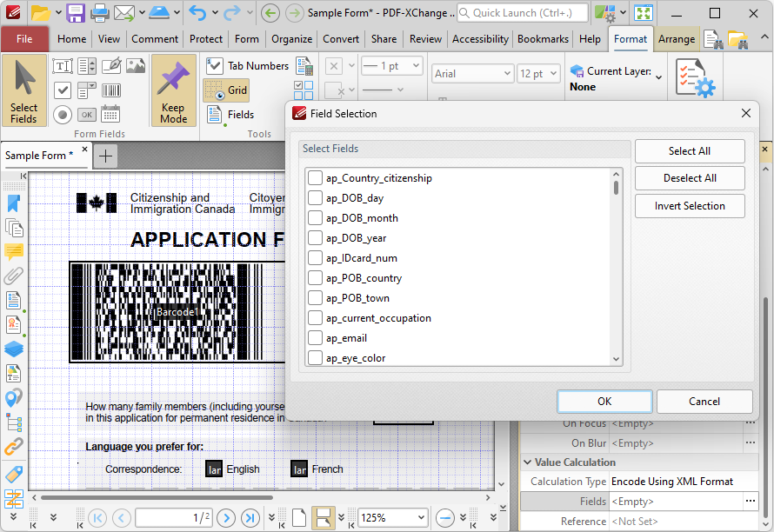Open the Arial font dropdown
This screenshot has height=532, width=774.
pos(507,73)
